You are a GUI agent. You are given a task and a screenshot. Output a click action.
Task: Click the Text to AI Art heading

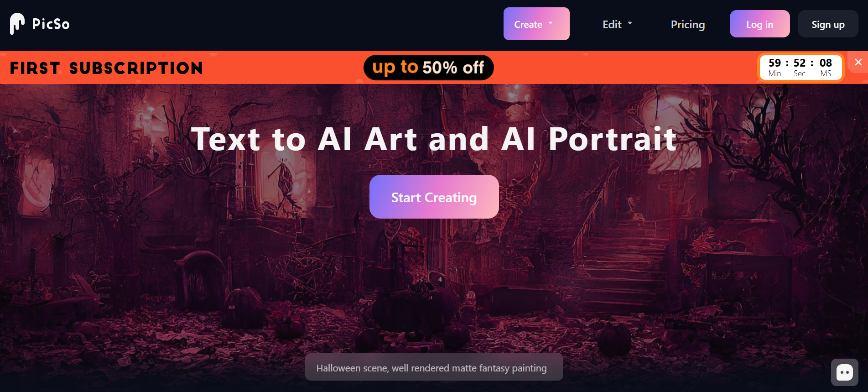434,139
